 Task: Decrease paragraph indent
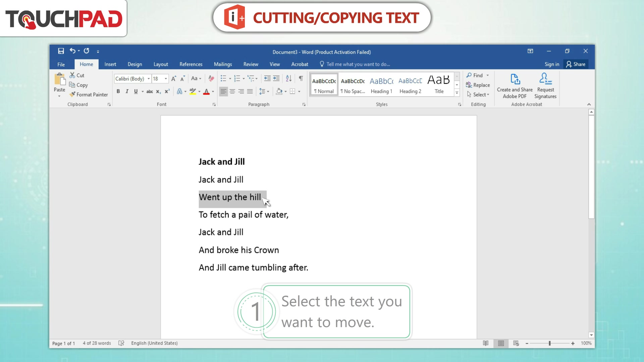coord(267,79)
